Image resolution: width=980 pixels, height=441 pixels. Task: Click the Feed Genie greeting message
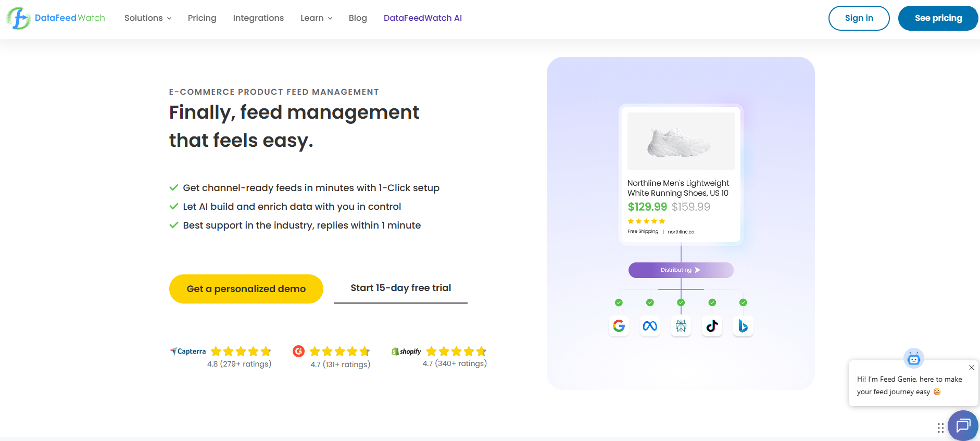[910, 385]
